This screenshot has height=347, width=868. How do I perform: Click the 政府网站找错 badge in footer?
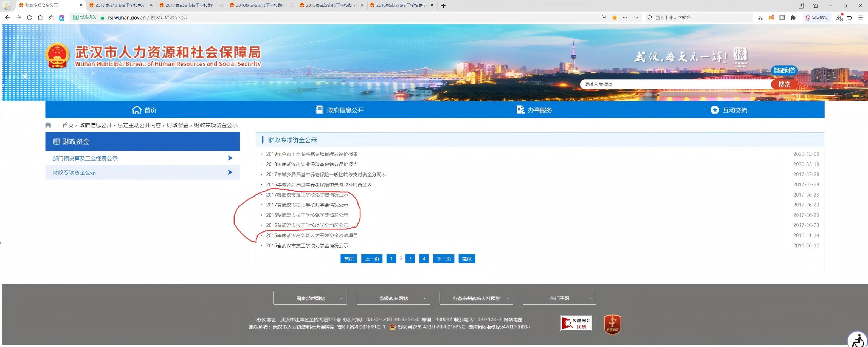point(576,323)
